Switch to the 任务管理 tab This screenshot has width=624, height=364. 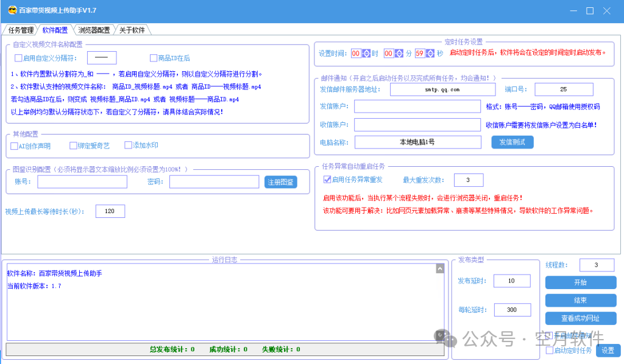21,30
